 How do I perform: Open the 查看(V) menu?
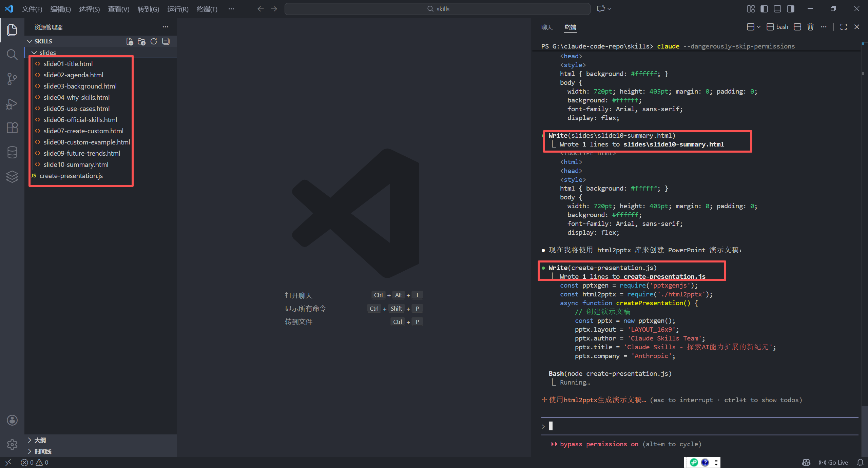[x=119, y=9]
